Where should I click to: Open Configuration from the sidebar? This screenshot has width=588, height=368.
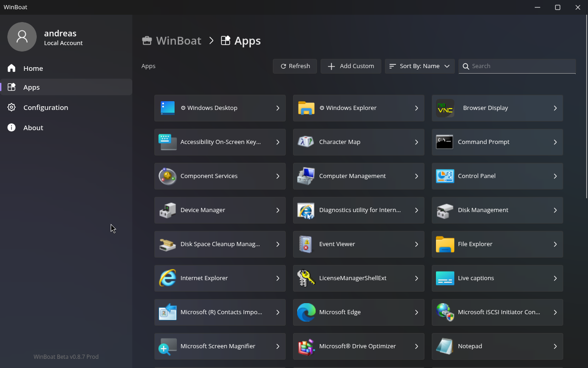point(45,108)
